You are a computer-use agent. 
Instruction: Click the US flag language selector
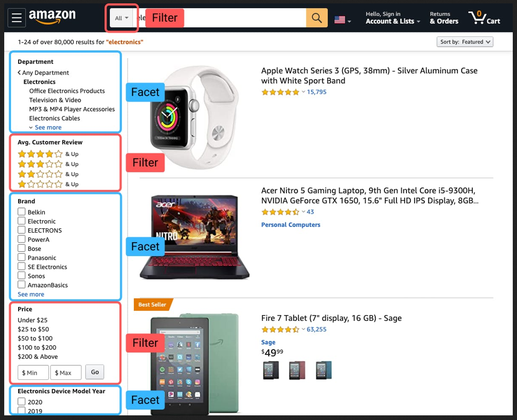tap(342, 19)
